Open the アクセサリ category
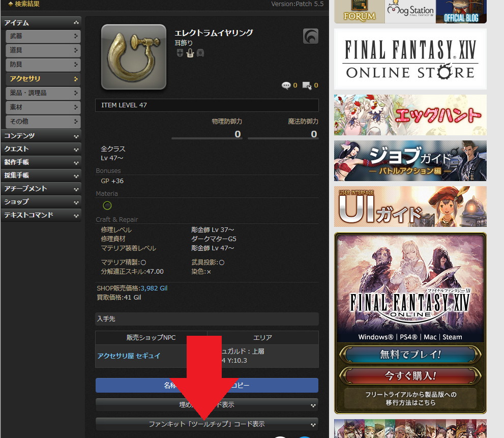The image size is (504, 438). point(43,79)
